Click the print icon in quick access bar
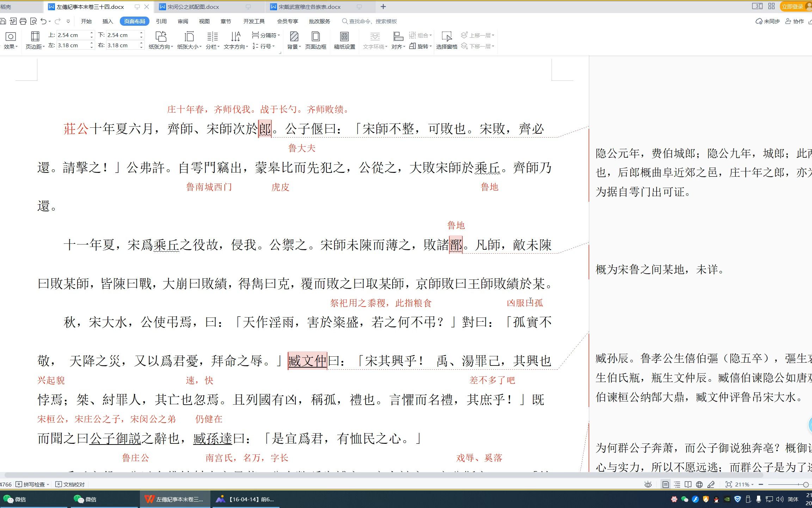This screenshot has width=812, height=508. tap(23, 21)
